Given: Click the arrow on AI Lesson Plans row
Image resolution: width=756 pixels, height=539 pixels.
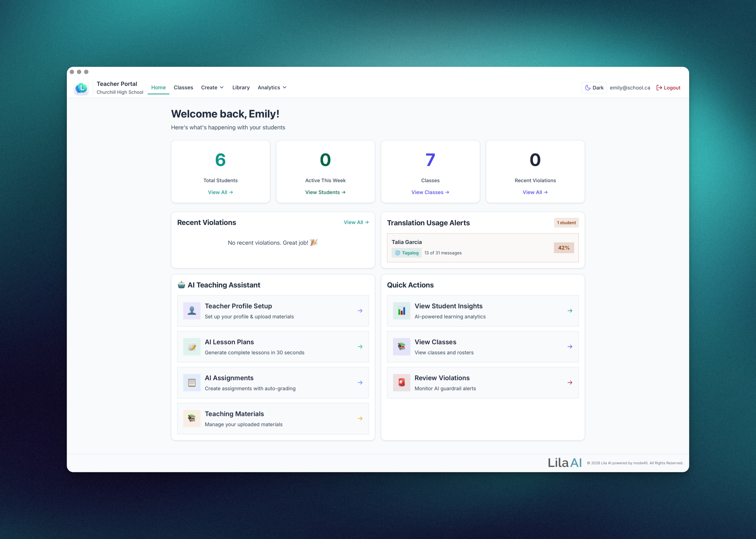Looking at the screenshot, I should click(x=360, y=346).
